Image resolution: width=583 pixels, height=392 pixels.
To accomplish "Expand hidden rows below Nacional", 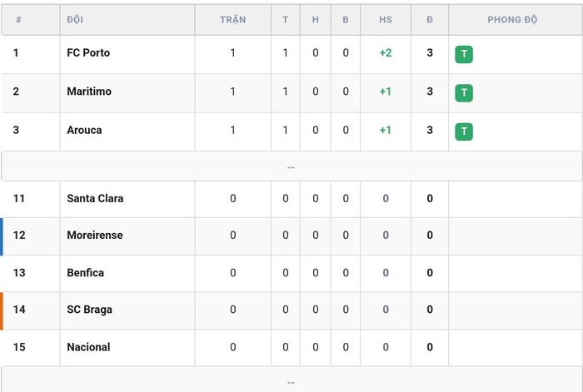I will (x=291, y=380).
